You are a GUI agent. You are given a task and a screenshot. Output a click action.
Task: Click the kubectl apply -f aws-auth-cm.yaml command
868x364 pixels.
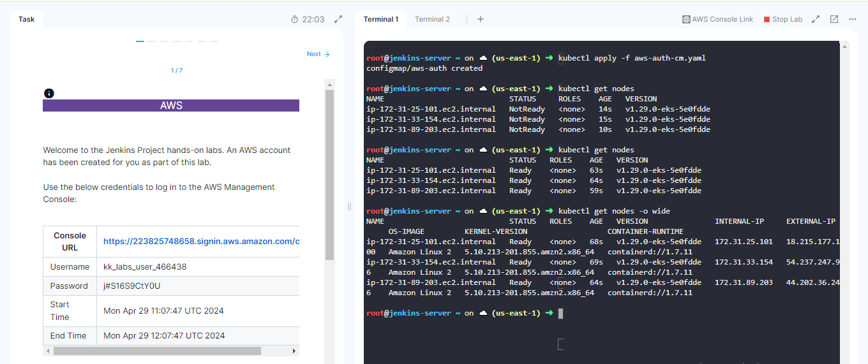[x=632, y=58]
